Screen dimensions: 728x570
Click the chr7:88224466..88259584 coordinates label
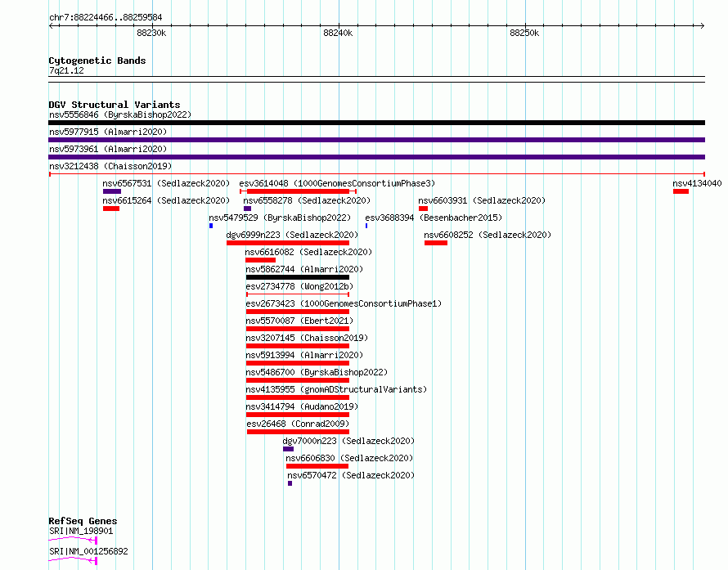coord(106,18)
